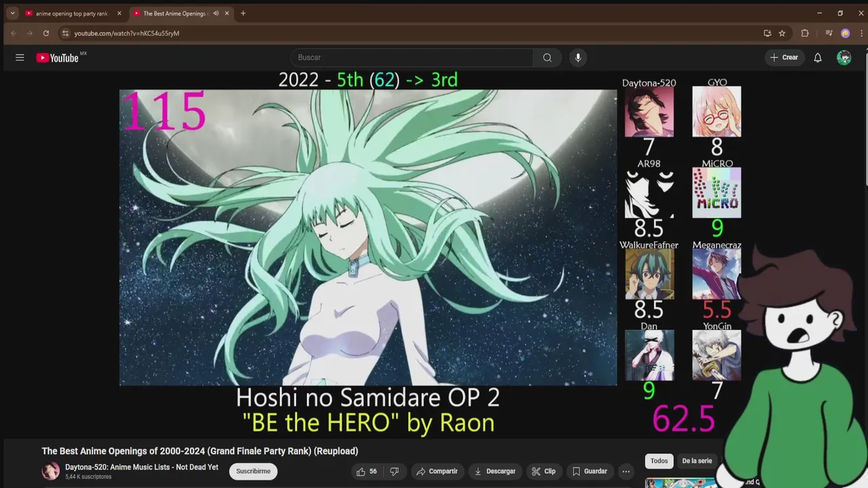Save video with the Guardar button
Screen dimensions: 868x488
(x=590, y=471)
